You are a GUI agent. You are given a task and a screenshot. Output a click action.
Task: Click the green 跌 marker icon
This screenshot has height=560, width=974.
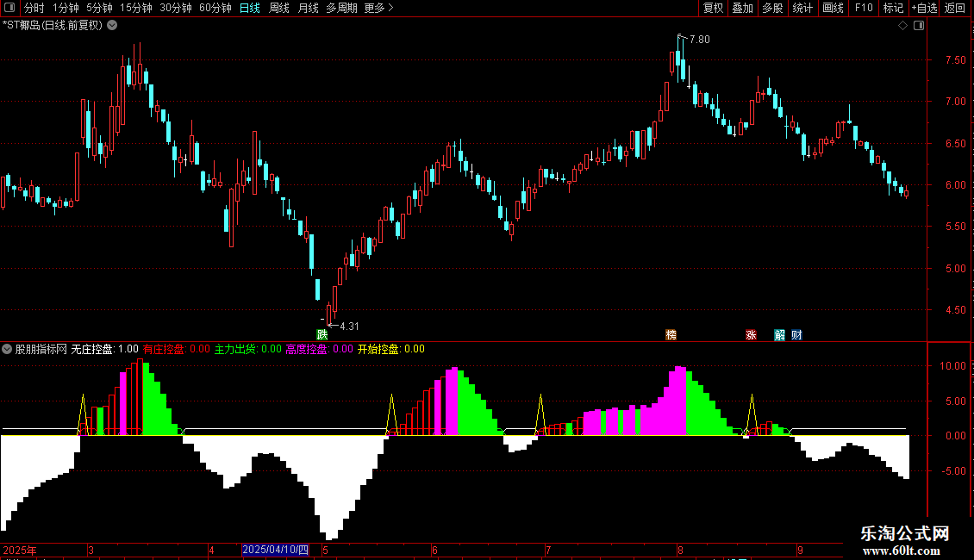[x=322, y=334]
